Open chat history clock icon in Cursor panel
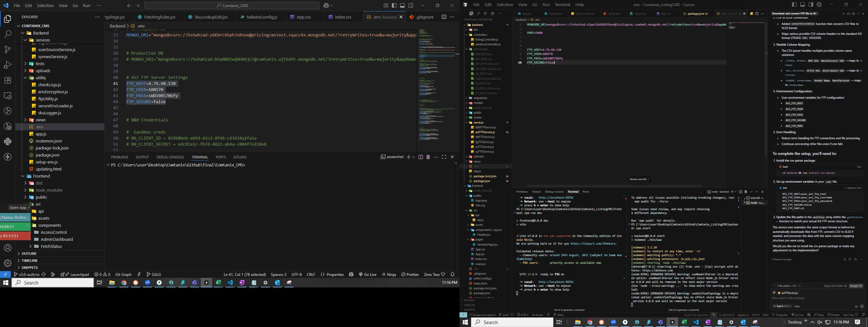 [853, 13]
